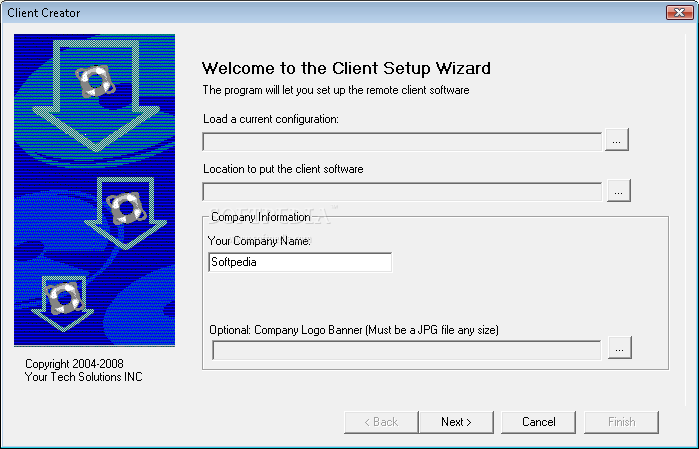Click 'Location to put the client software' label
Screen dimensions: 699x449
coord(283,169)
